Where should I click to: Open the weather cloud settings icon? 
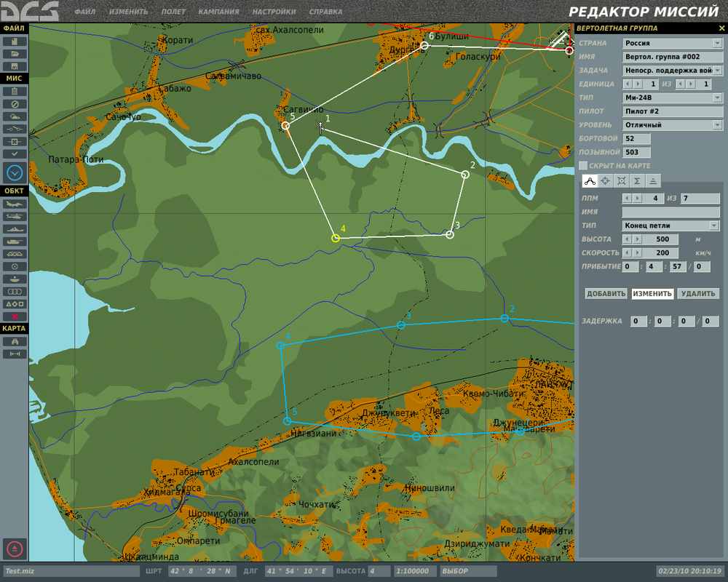[15, 116]
